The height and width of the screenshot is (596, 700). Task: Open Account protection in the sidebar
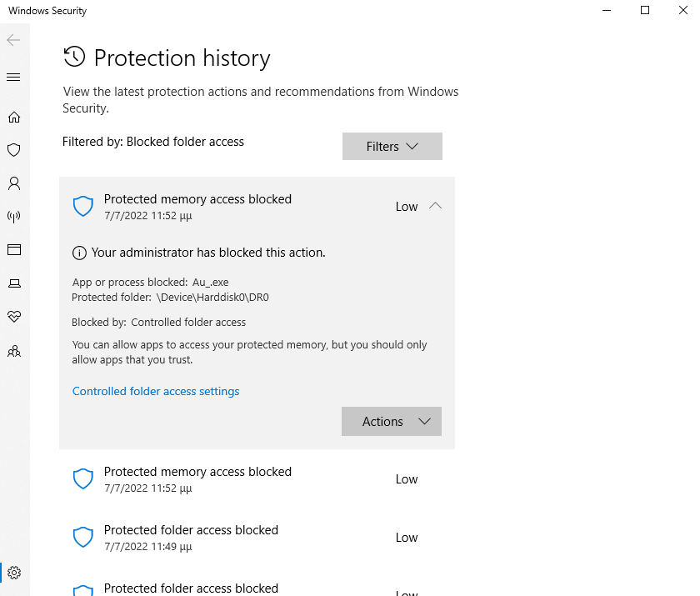click(x=13, y=183)
